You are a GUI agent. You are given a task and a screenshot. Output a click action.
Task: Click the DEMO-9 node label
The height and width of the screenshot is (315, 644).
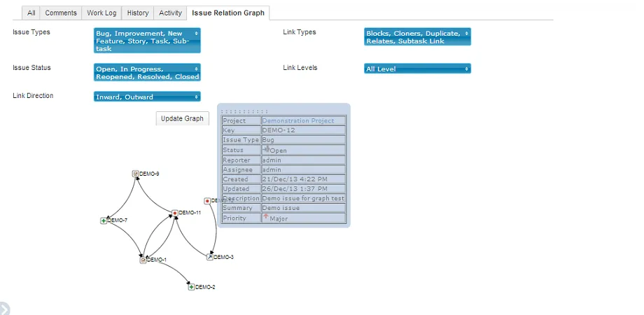149,174
